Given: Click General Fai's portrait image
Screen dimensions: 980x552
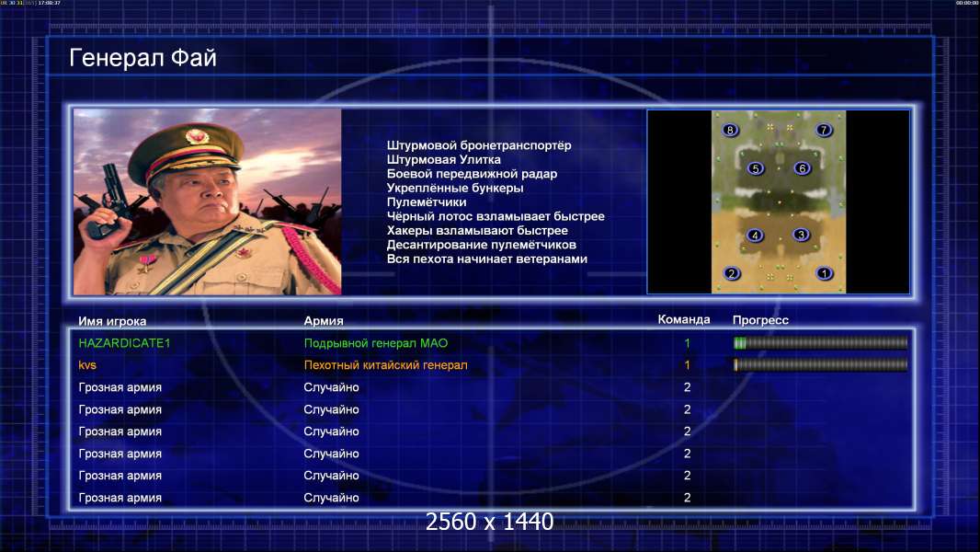Looking at the screenshot, I should (208, 201).
